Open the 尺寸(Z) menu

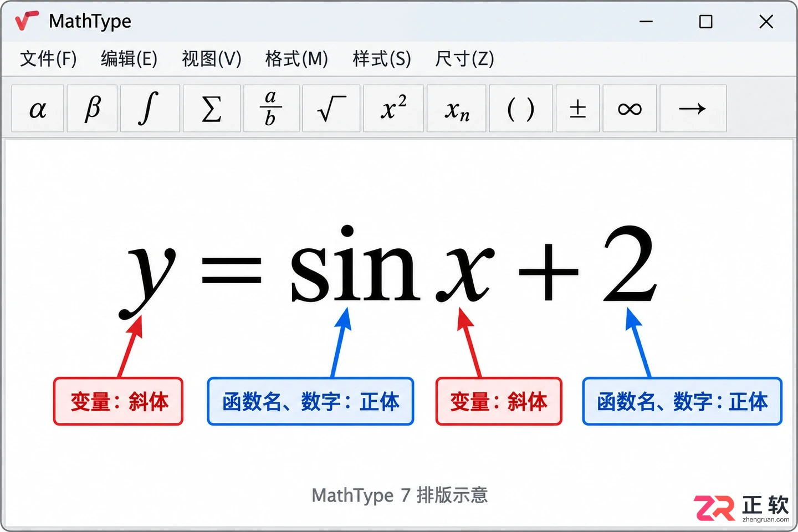point(464,58)
